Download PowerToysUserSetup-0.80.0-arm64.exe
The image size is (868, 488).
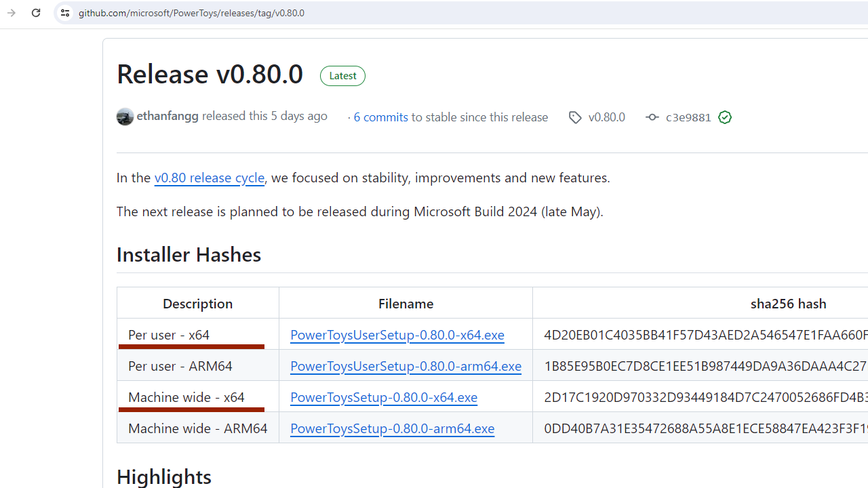(x=406, y=365)
